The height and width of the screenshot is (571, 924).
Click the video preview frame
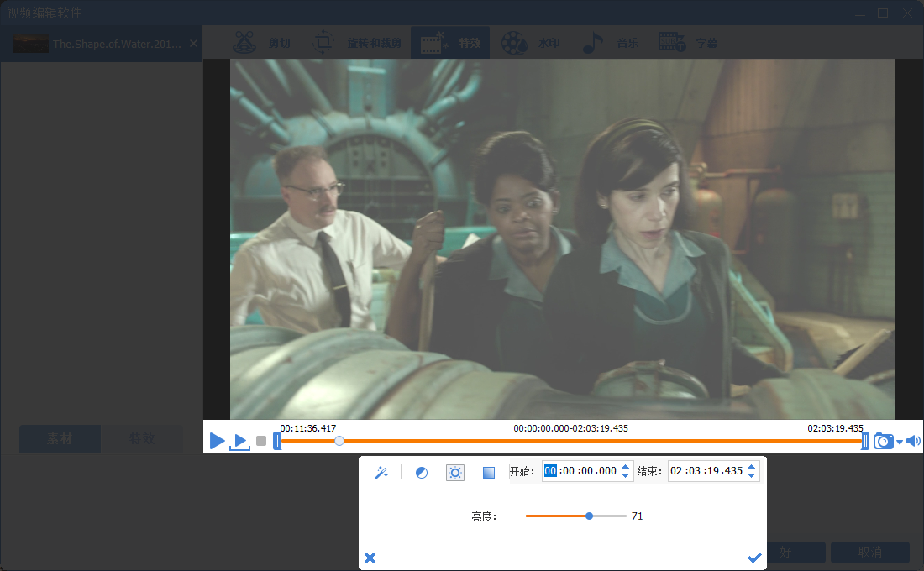point(563,239)
